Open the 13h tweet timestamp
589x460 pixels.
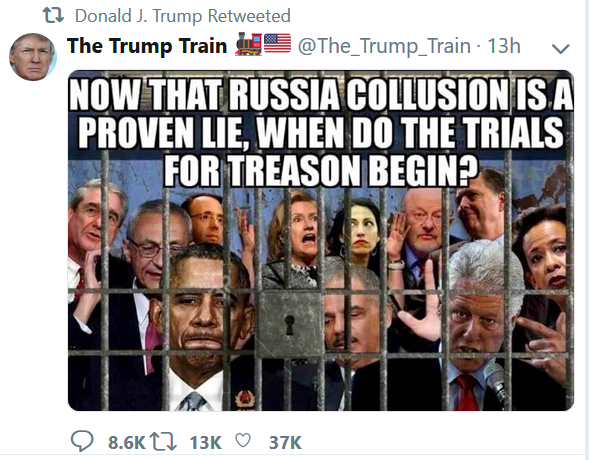tap(504, 46)
